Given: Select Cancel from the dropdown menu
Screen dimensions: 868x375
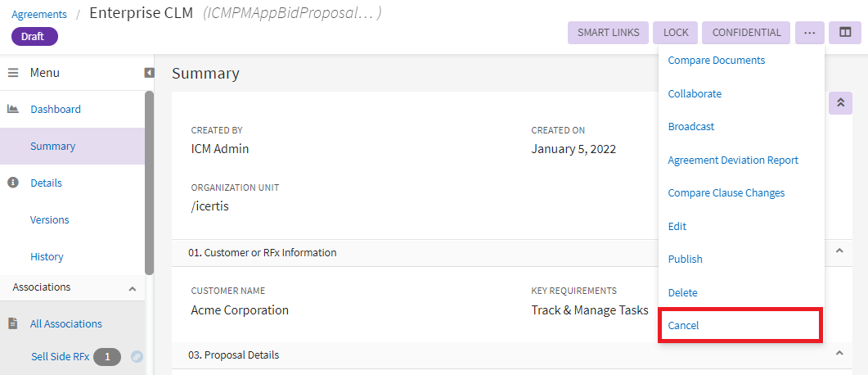Looking at the screenshot, I should click(684, 325).
